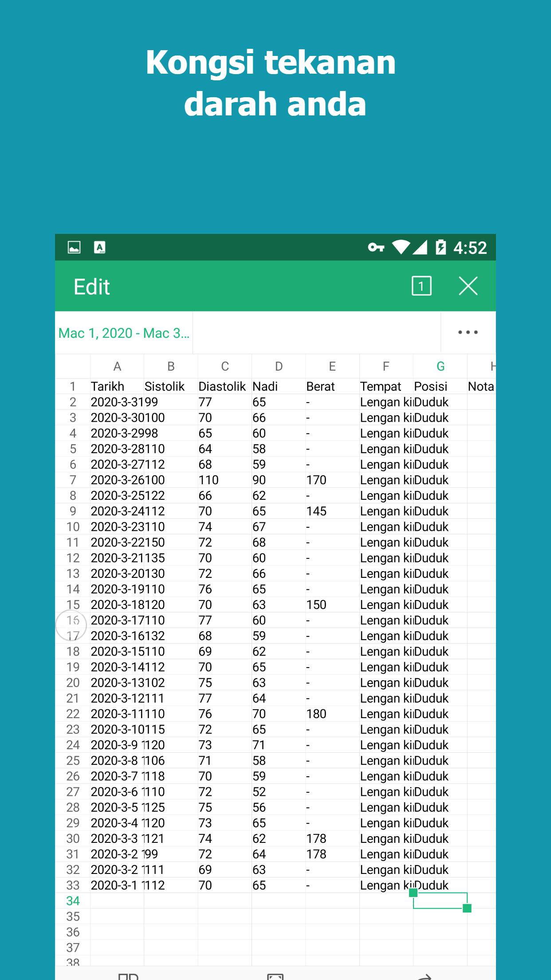Select pulse value 71 in row 24
Viewport: 551px width, 980px height.
(279, 745)
